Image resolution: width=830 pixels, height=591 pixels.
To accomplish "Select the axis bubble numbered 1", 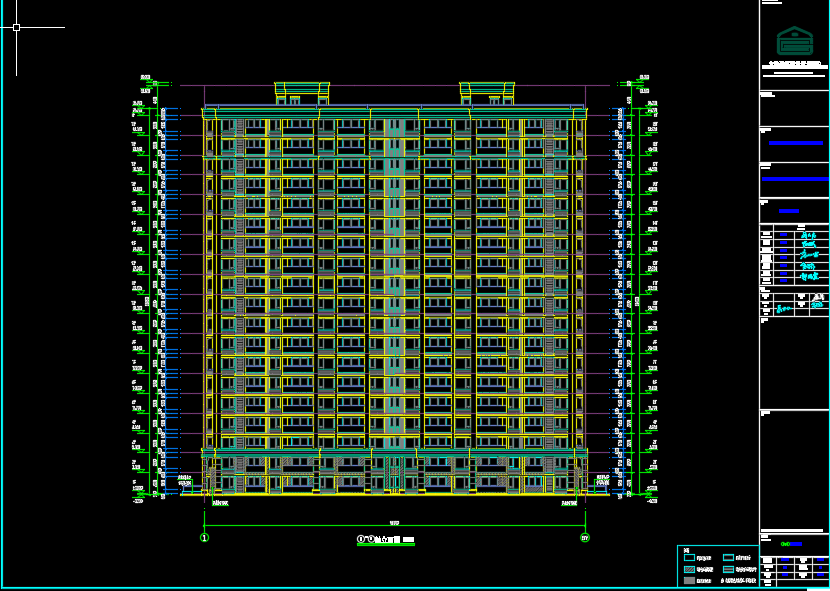I will coord(204,538).
